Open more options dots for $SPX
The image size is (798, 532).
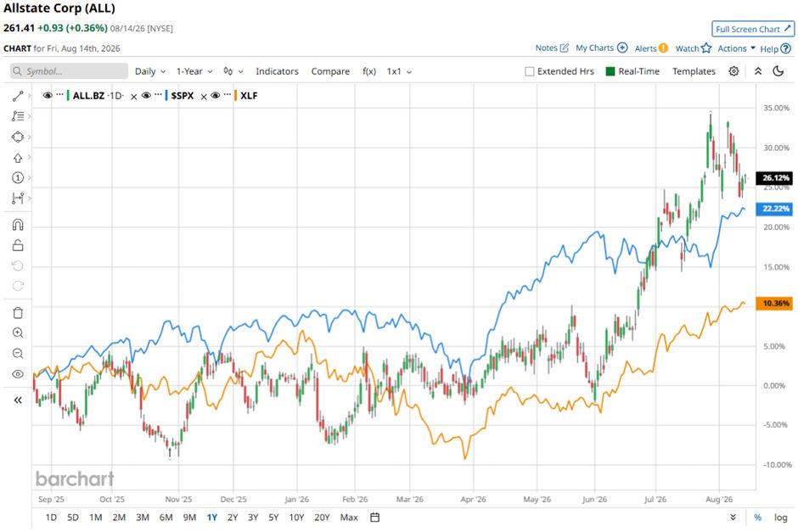coord(158,94)
